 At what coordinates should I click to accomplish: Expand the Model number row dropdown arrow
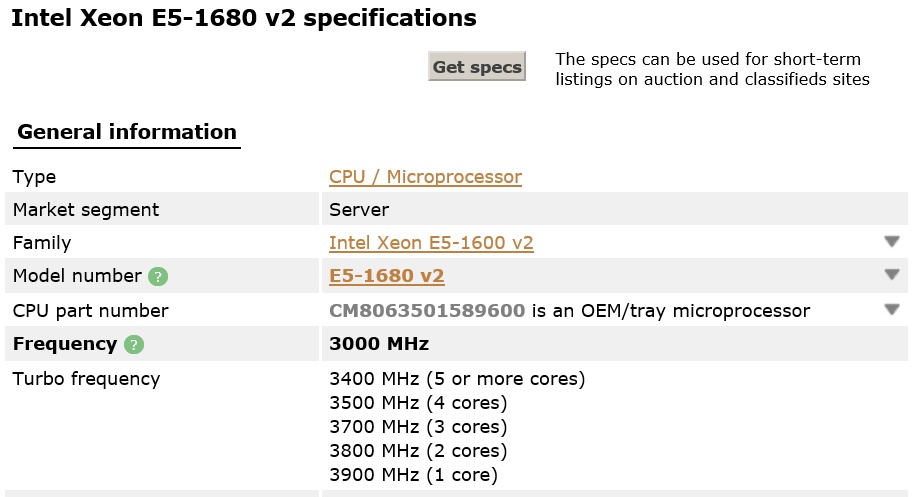[891, 274]
